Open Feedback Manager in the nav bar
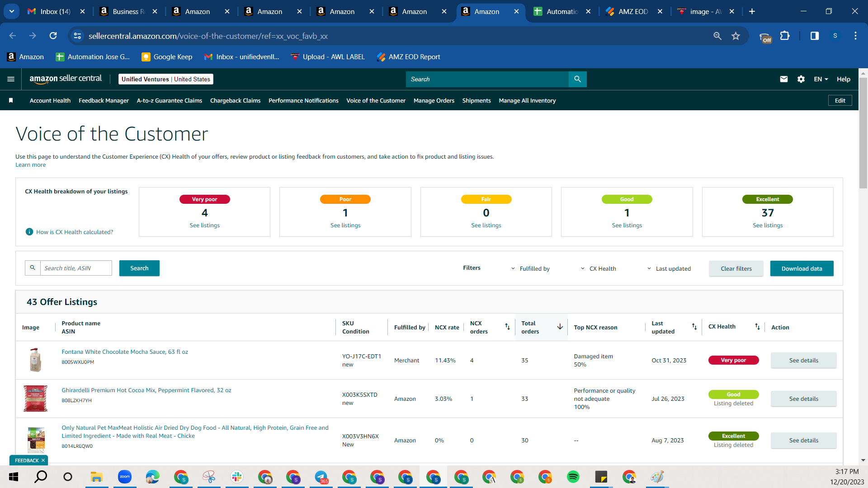The height and width of the screenshot is (488, 868). coord(104,101)
